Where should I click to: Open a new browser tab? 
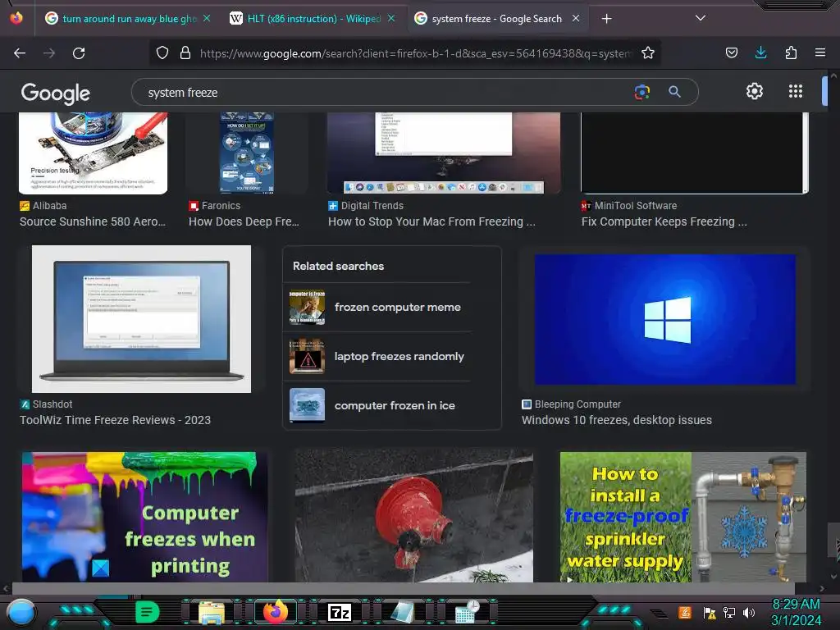point(606,19)
